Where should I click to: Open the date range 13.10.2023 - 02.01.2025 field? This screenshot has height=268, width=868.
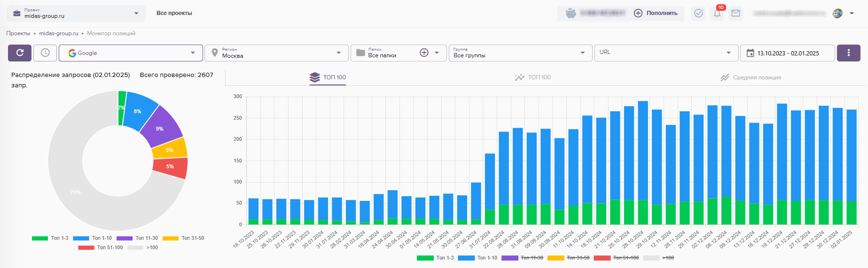[x=787, y=53]
